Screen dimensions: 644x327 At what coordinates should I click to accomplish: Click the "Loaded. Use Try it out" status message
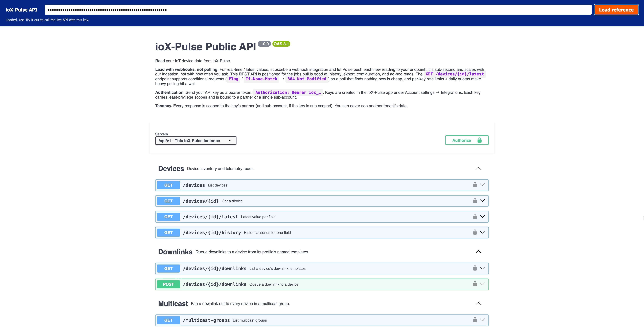click(47, 20)
